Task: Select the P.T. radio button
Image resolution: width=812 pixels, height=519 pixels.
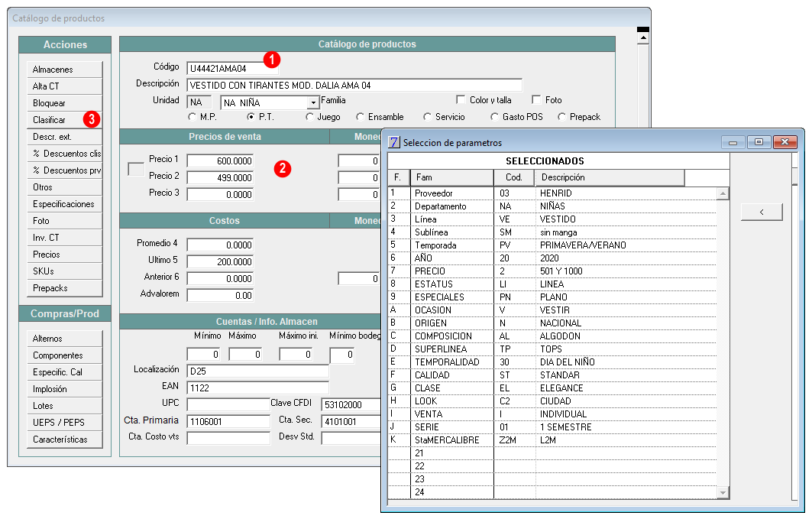Action: [x=251, y=117]
